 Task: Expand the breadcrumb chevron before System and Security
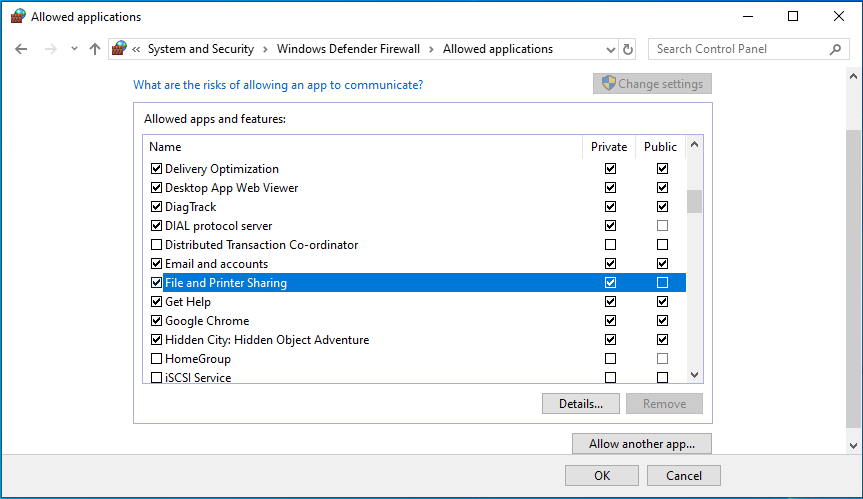tap(137, 49)
